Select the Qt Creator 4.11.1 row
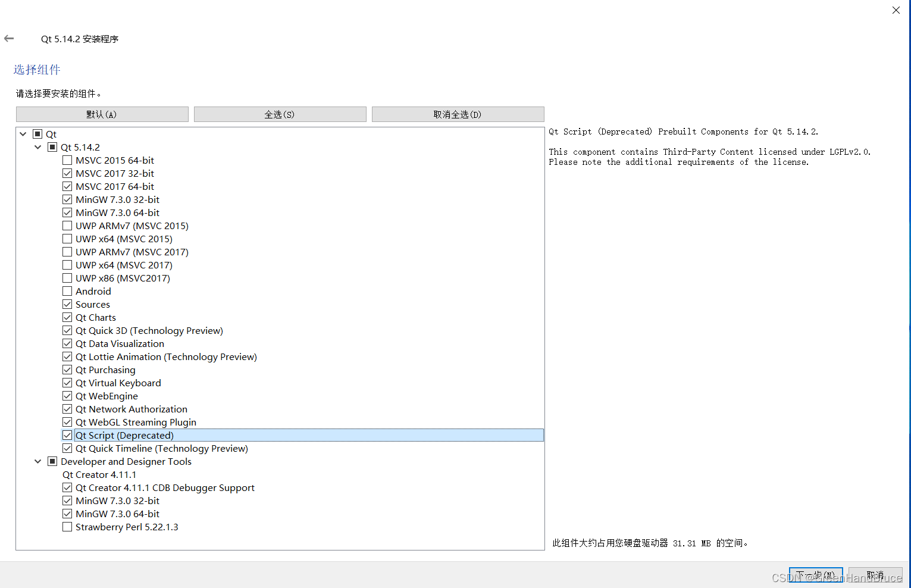 click(x=99, y=474)
